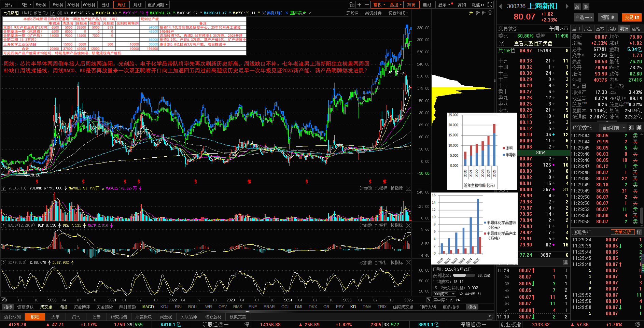
Task: Zoom out chart with minus icon
Action: click(x=367, y=5)
